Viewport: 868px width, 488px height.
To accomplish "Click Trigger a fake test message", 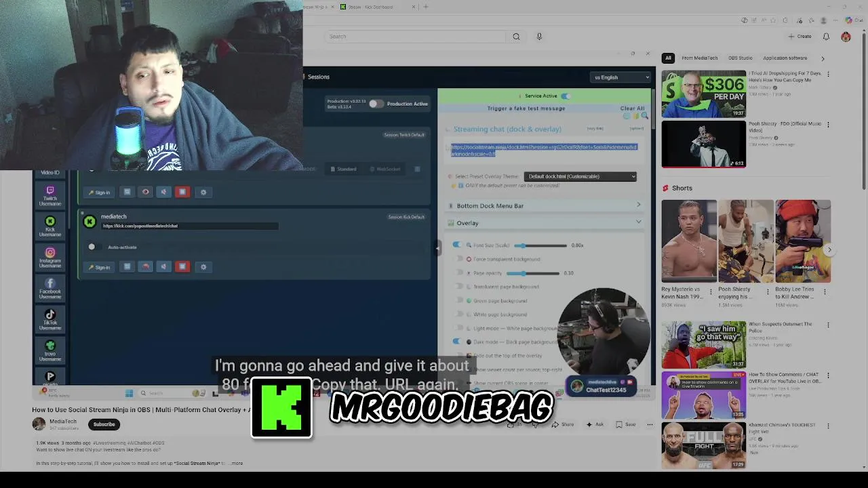I will tap(526, 108).
